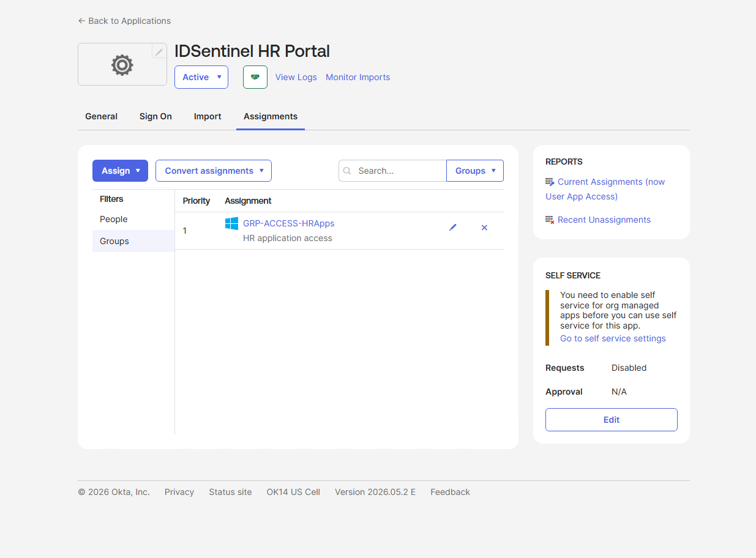Click the HR application access description

(288, 238)
